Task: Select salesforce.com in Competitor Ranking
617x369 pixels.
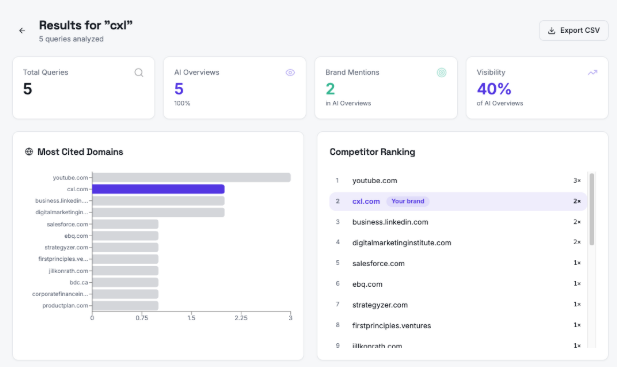Action: (458, 263)
